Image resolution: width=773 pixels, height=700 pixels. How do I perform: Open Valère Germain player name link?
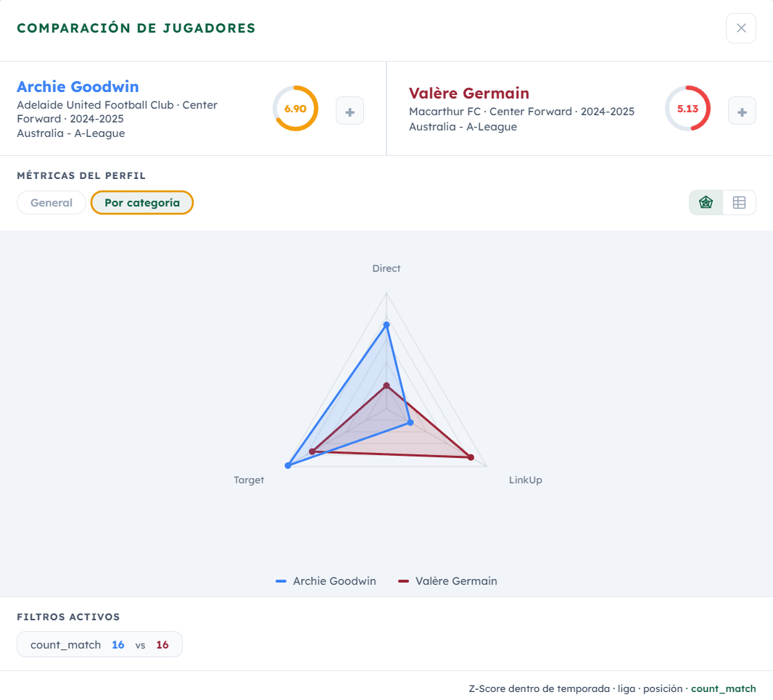tap(469, 93)
